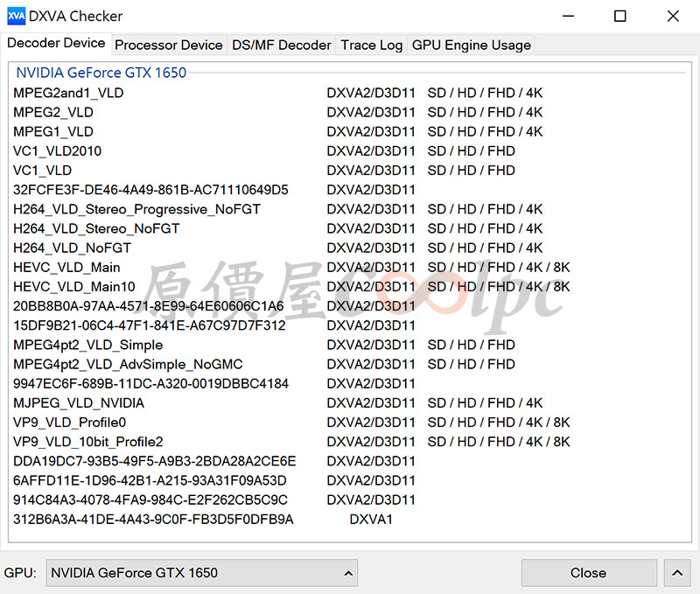Viewport: 700px width, 594px height.
Task: Click the resolution list for VC1_VLD2010
Action: point(471,151)
